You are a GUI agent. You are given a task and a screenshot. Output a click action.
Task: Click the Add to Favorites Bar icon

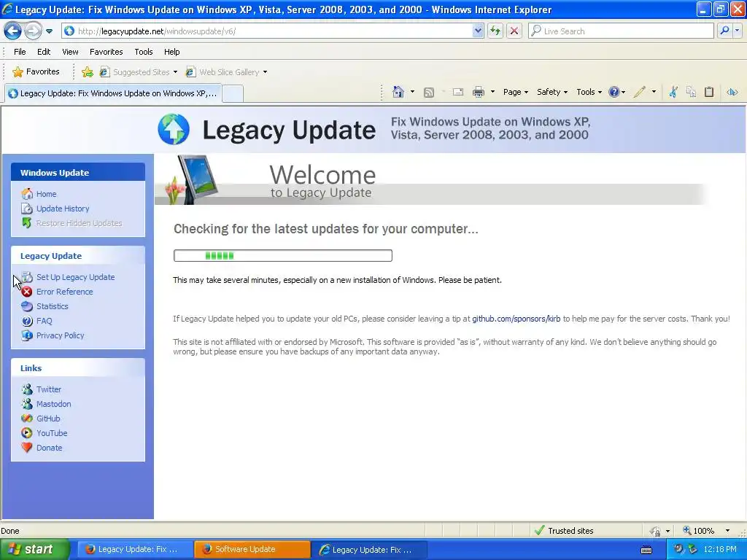(x=88, y=72)
